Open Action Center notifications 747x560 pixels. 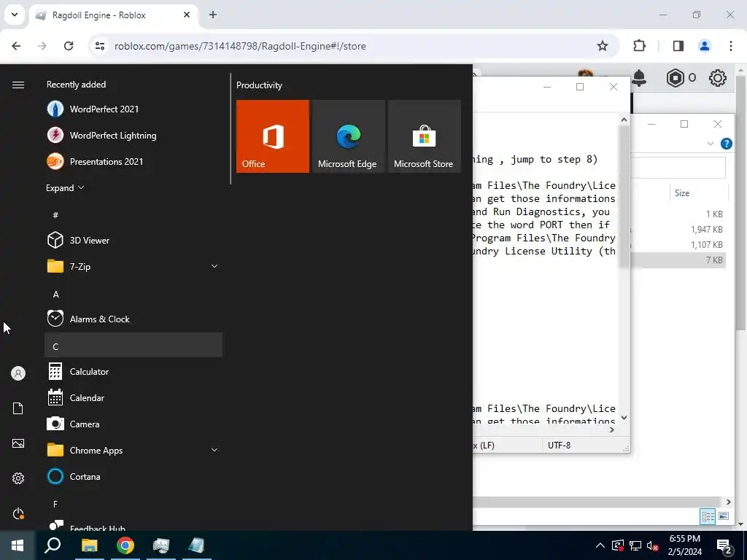724,545
